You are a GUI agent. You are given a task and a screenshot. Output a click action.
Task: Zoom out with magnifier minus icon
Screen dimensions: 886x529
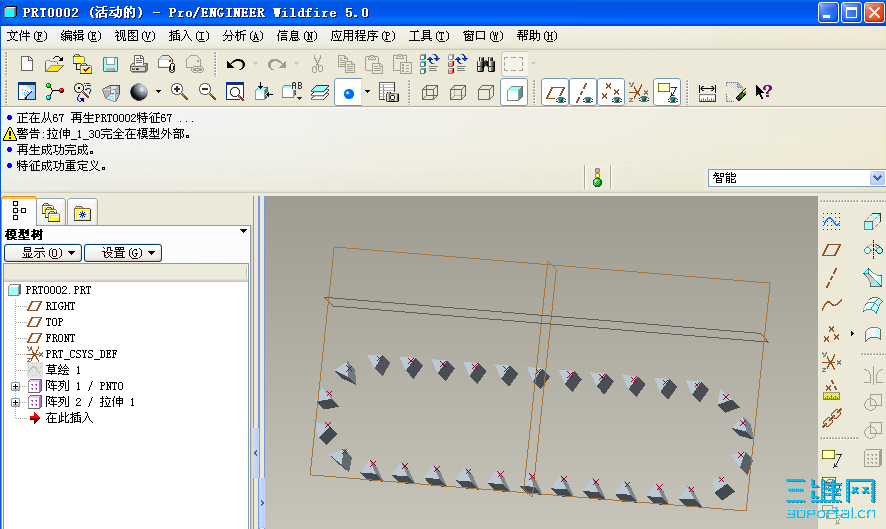(x=207, y=92)
